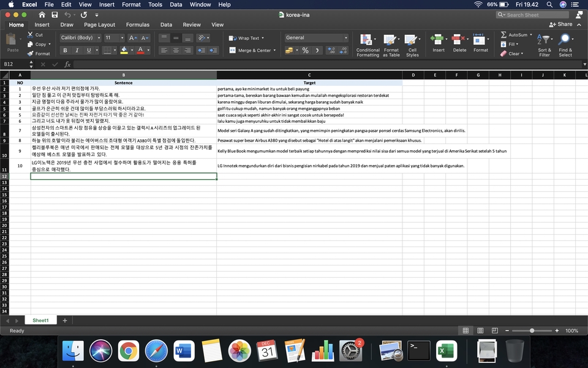Toggle bold formatting

[x=66, y=50]
